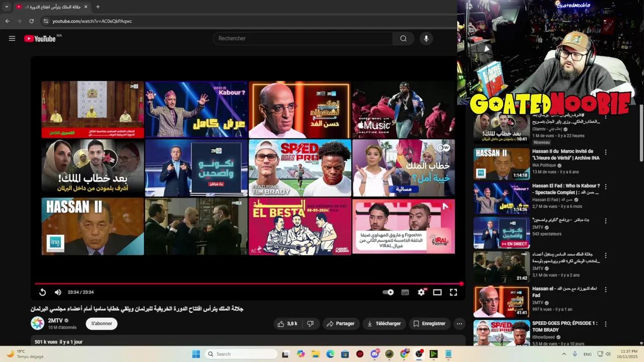Viewport: 644px width, 362px height.
Task: Open the YouTube guide hamburger menu
Action: [x=12, y=38]
